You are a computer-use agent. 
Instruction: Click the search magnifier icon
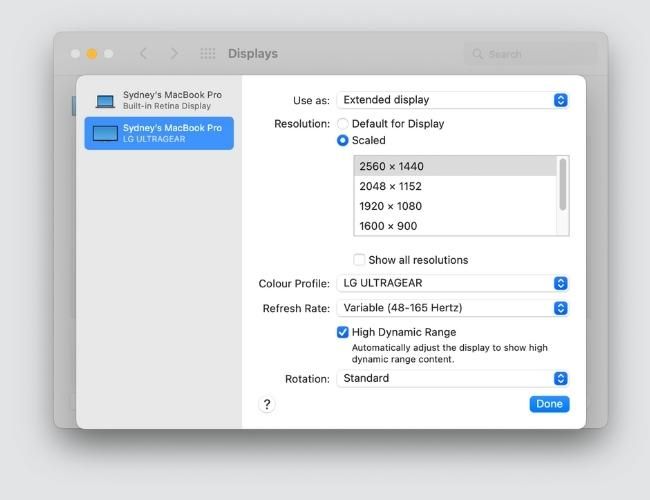pyautogui.click(x=478, y=54)
